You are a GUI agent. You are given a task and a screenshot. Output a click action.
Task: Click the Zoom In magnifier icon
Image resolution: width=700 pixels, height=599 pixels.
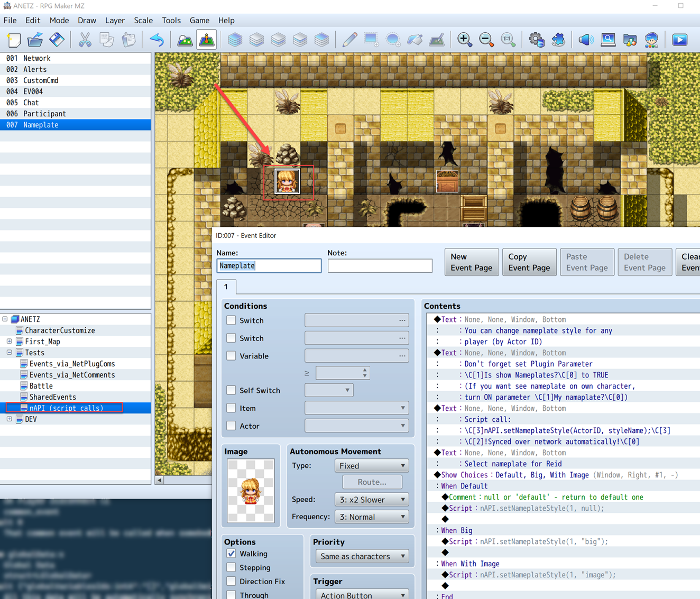click(x=465, y=40)
